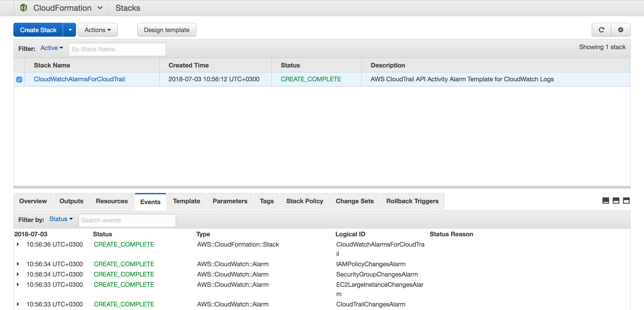Expand the 10:56:36 CloudFormation::Stack event row
The width and height of the screenshot is (644, 310).
(18, 244)
